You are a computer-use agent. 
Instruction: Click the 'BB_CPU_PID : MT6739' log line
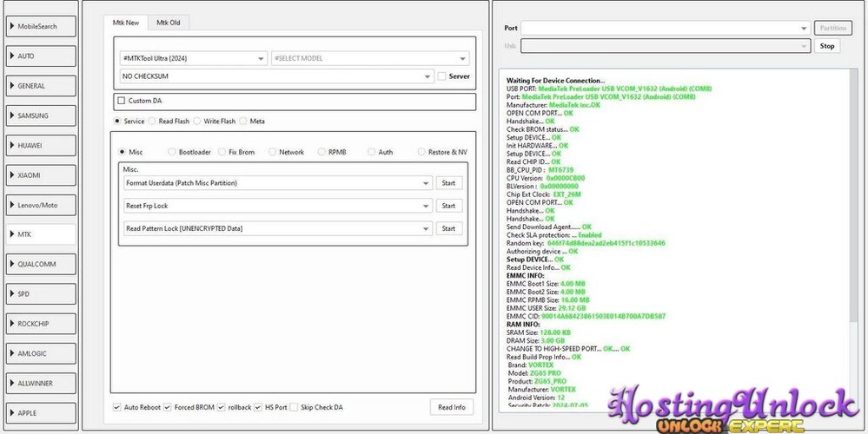pyautogui.click(x=539, y=170)
